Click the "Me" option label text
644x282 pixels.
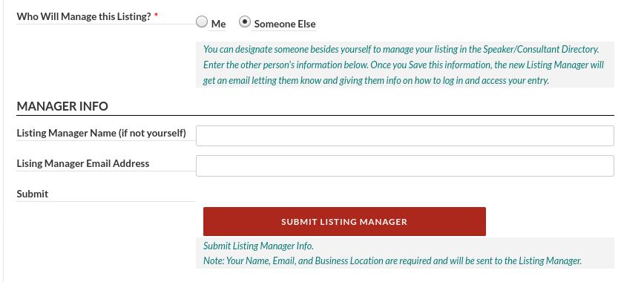[218, 24]
